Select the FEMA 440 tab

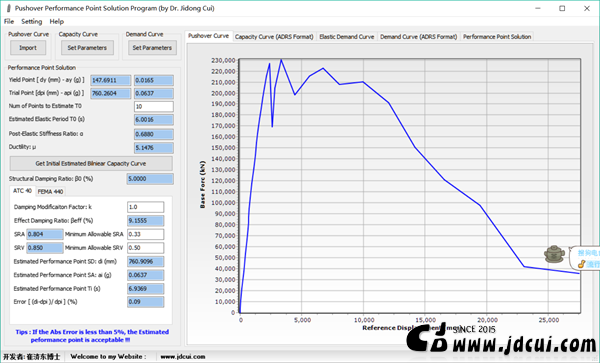point(50,192)
